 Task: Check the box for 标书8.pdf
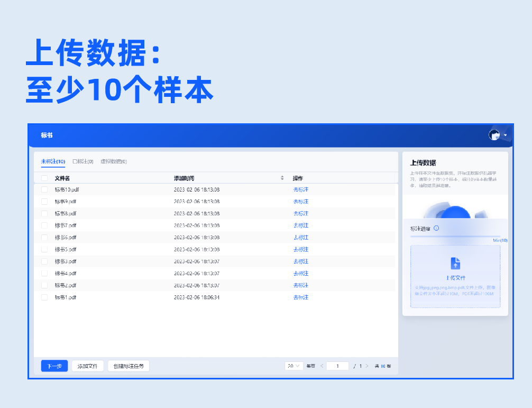point(44,213)
